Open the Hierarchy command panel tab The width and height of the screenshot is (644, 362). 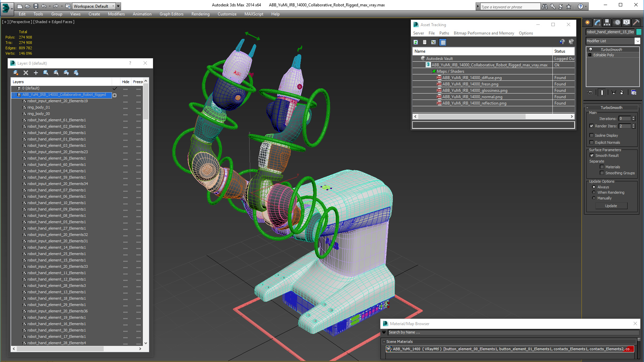tap(607, 22)
